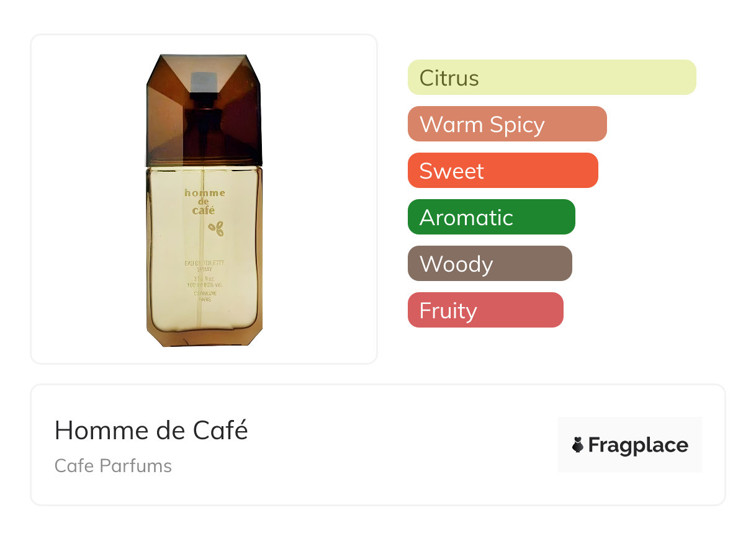Click the gold 'homme de café' bottle label

[204, 201]
